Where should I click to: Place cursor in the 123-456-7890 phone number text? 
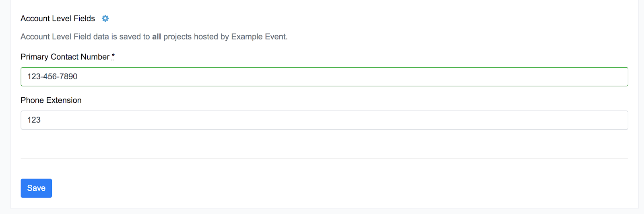coord(52,76)
